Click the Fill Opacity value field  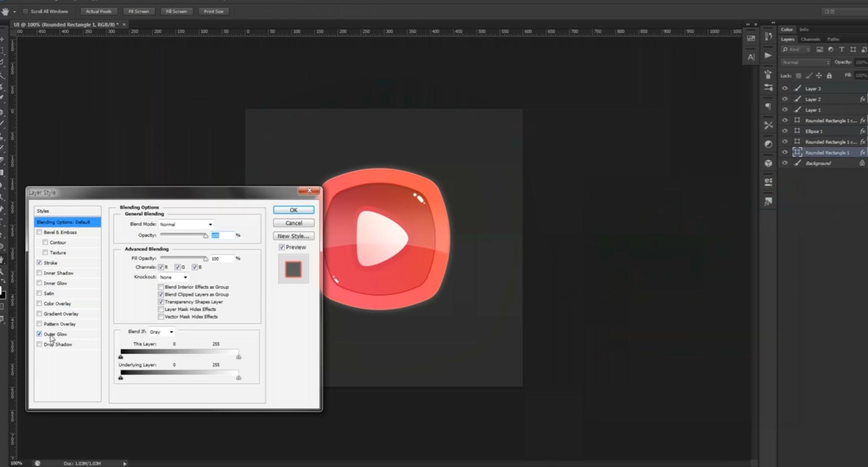coord(222,259)
